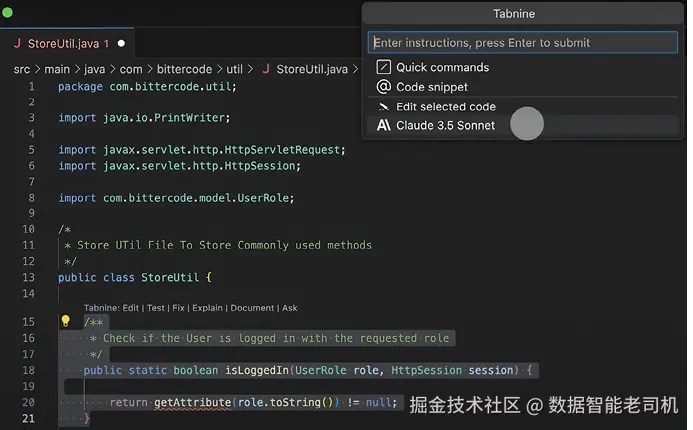
Task: Click the Quick commands slash icon
Action: point(383,67)
